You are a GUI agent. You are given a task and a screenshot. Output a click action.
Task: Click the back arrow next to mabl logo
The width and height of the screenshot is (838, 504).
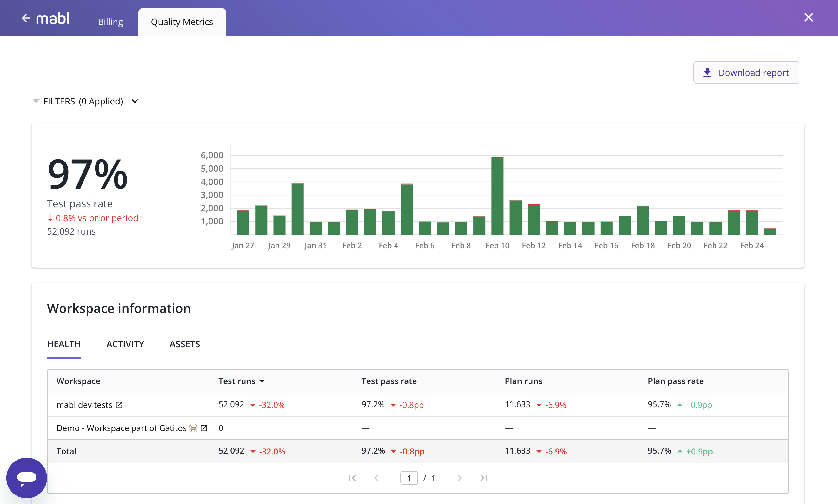click(x=26, y=18)
